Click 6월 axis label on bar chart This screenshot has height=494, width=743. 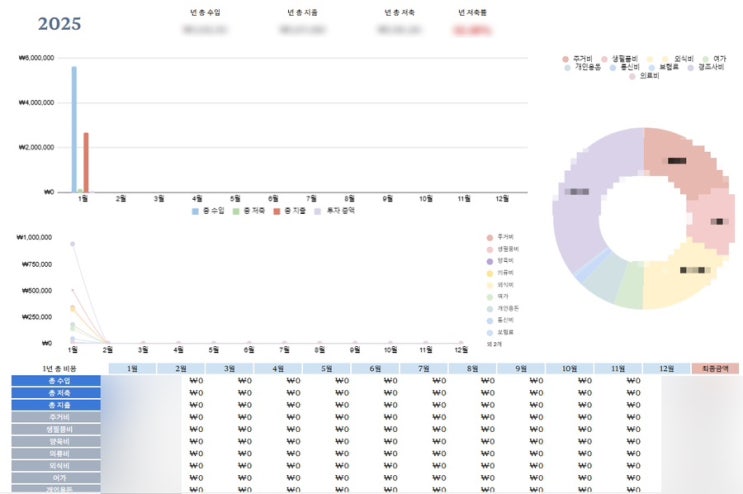273,198
